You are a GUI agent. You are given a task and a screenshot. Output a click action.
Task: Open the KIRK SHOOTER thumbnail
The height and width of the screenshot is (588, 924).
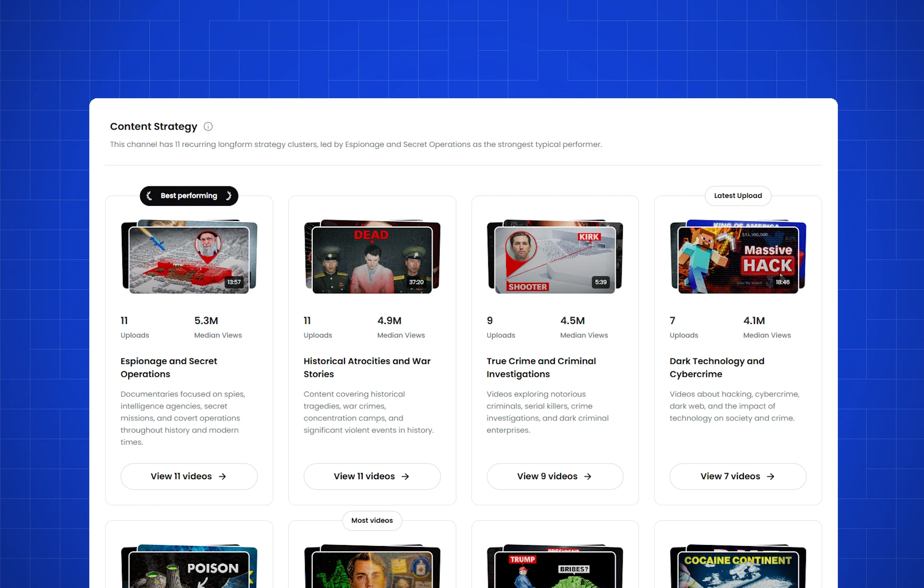pyautogui.click(x=555, y=260)
